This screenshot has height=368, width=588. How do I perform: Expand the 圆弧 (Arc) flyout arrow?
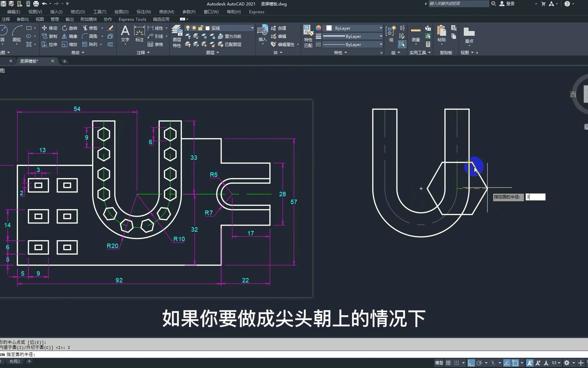pyautogui.click(x=17, y=44)
